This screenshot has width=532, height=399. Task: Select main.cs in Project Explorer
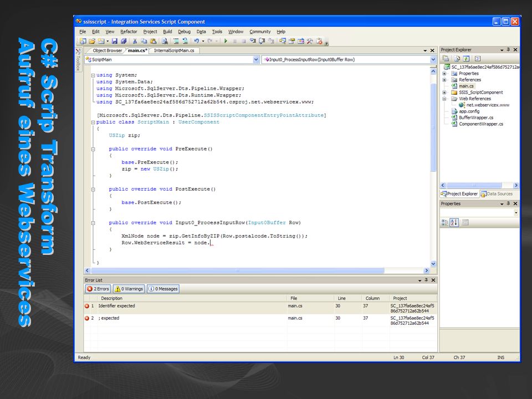click(x=466, y=86)
